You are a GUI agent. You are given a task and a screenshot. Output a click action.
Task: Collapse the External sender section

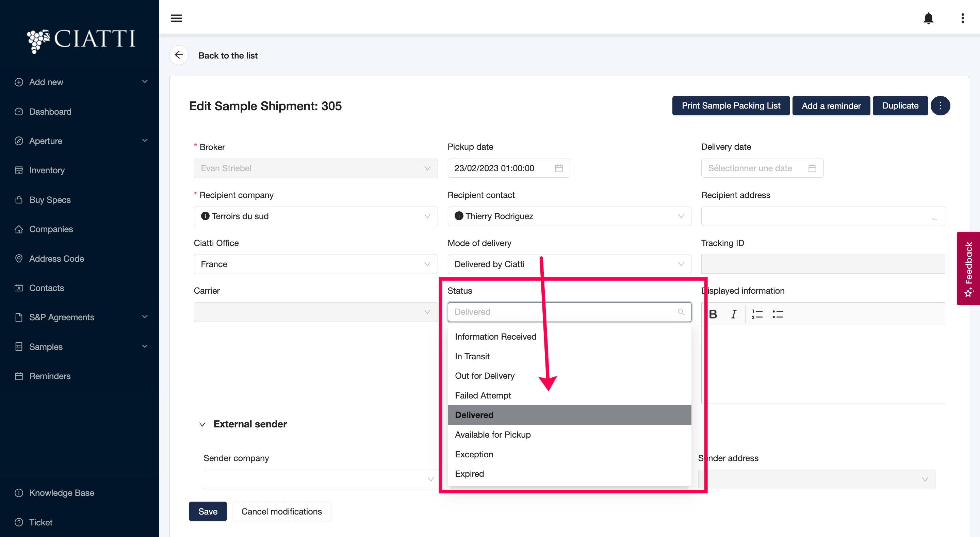(x=202, y=424)
